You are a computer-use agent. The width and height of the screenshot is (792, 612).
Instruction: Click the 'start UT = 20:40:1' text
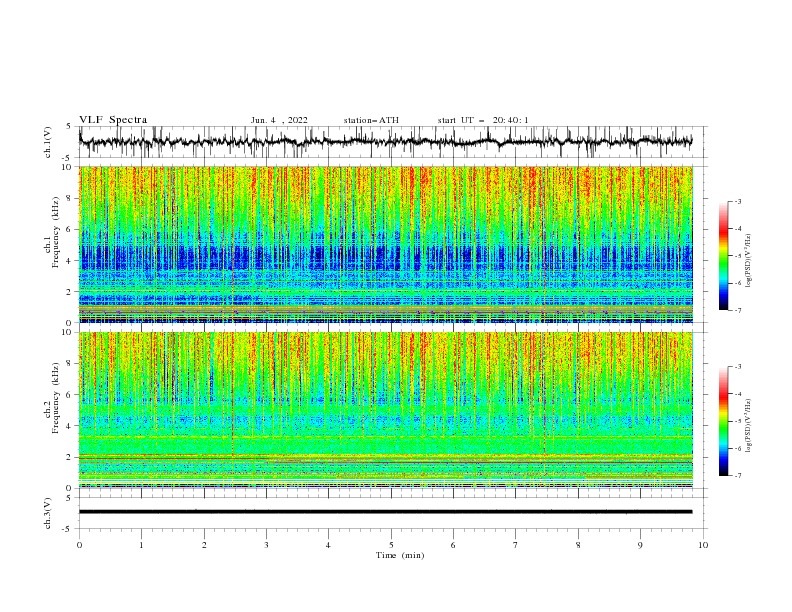coord(483,120)
